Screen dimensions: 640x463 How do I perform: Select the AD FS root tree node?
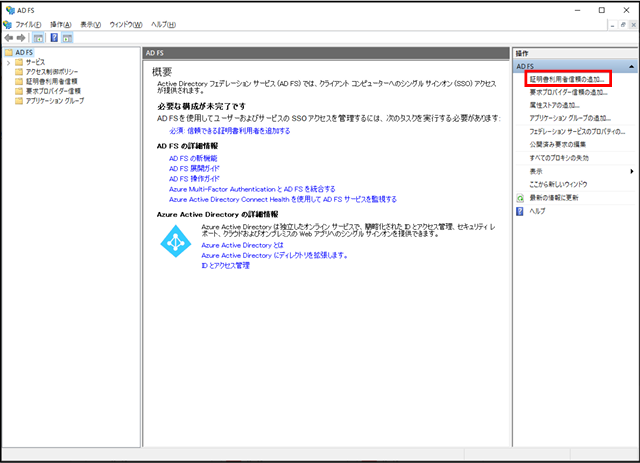[24, 52]
